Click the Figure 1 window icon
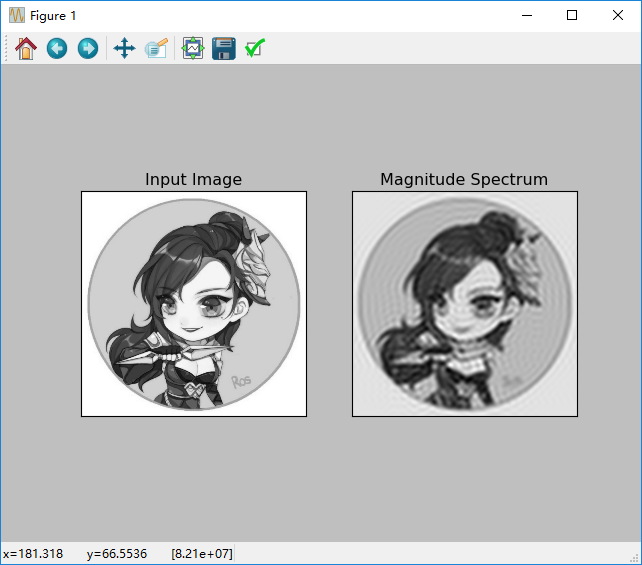Screen dimensions: 642x565 pos(17,16)
